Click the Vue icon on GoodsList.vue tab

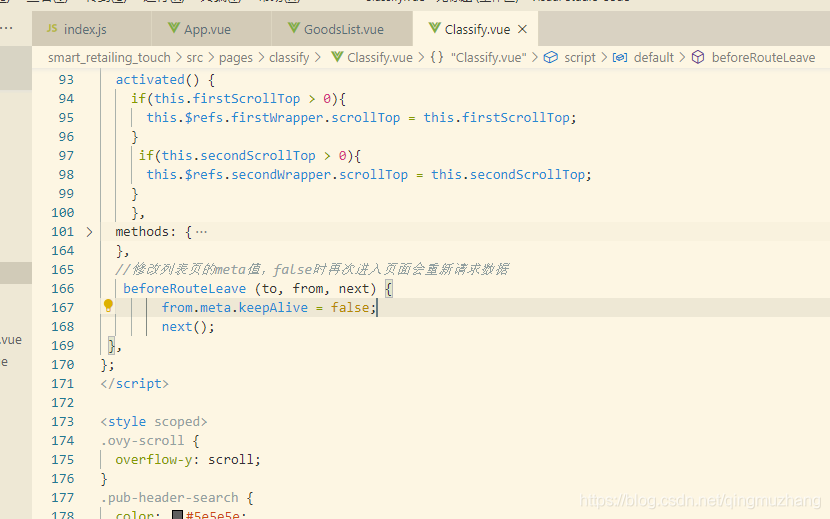[294, 28]
